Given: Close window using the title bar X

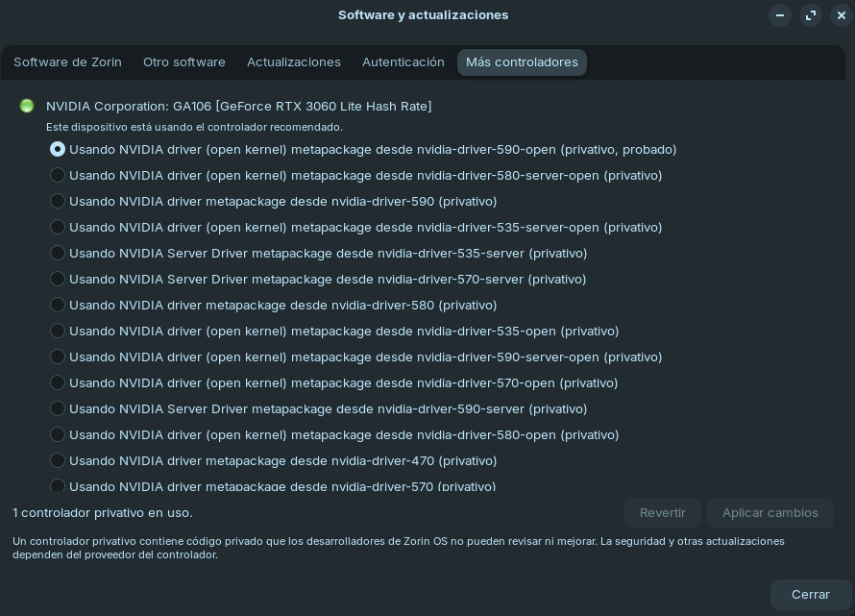Looking at the screenshot, I should coord(841,15).
